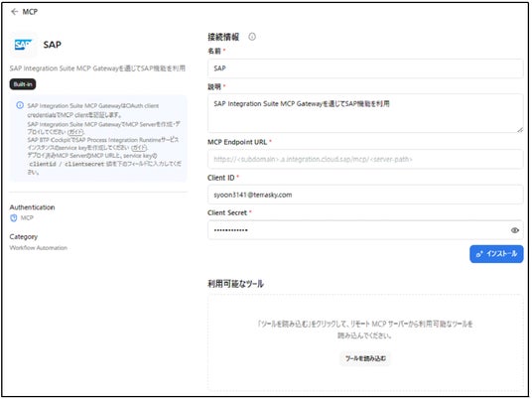Open the connection info help icon
Image resolution: width=532 pixels, height=399 pixels.
click(x=252, y=37)
